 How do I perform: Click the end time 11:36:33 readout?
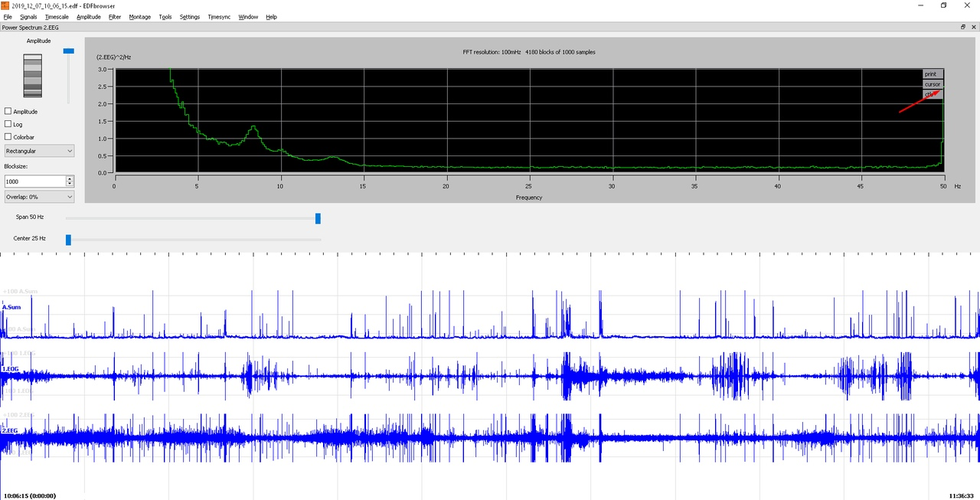coord(962,495)
